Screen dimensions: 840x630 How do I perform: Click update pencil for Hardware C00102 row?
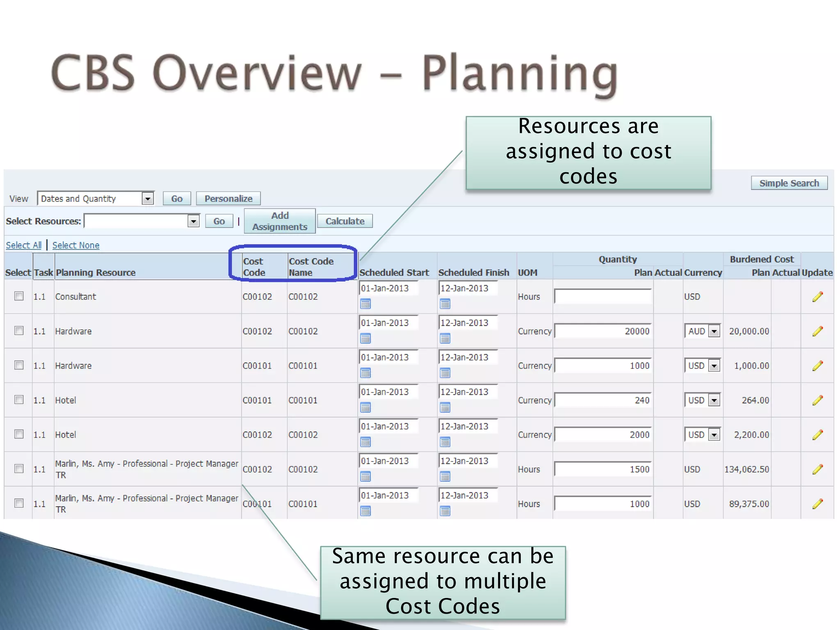pos(817,331)
